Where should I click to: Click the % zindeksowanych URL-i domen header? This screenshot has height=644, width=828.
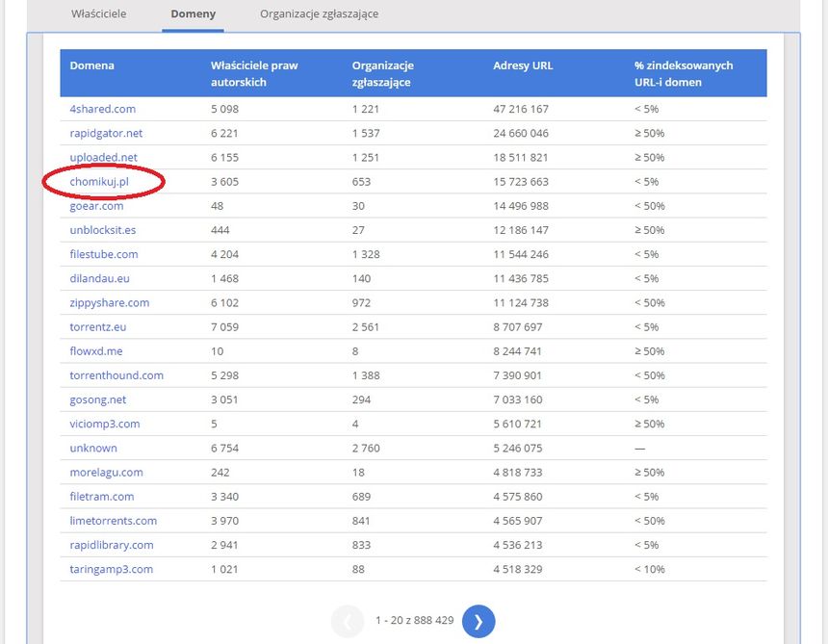tap(684, 74)
